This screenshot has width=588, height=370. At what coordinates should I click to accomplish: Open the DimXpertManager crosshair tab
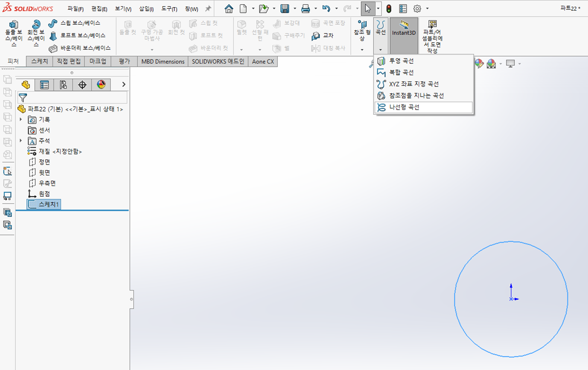point(82,85)
